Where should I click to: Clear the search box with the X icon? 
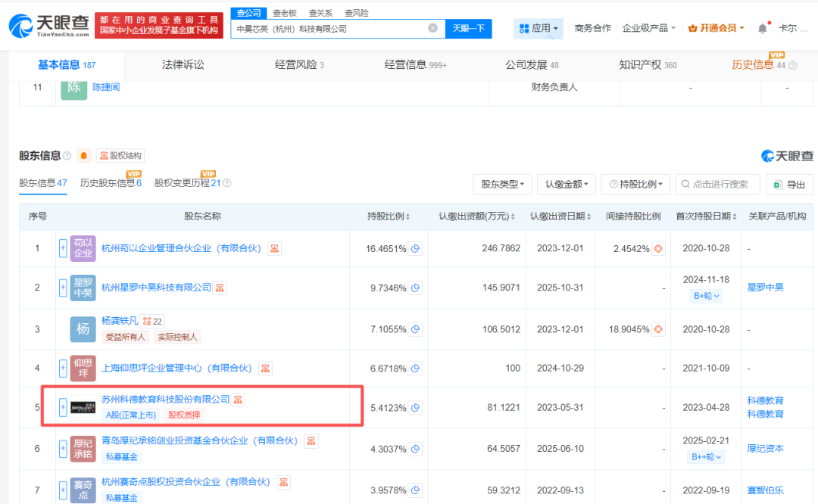point(432,28)
